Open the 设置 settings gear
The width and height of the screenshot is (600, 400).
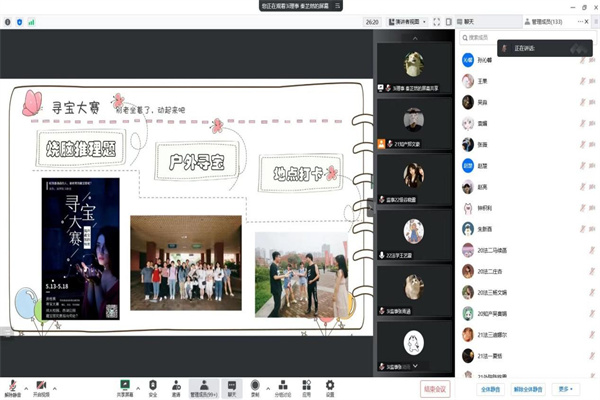pos(328,385)
